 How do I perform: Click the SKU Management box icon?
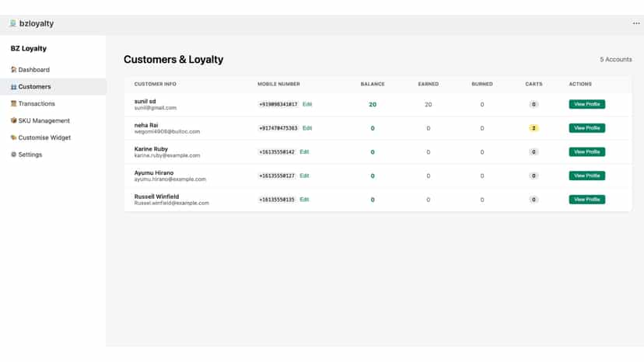click(13, 120)
